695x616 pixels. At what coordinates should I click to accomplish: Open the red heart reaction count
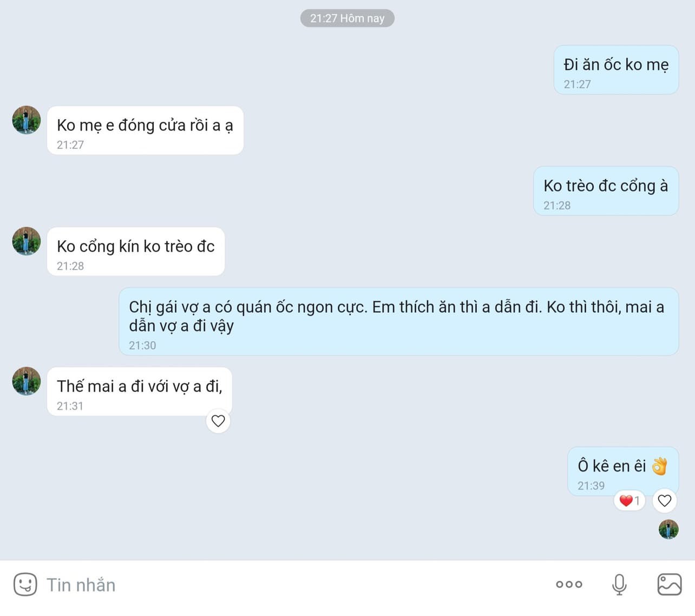click(630, 501)
